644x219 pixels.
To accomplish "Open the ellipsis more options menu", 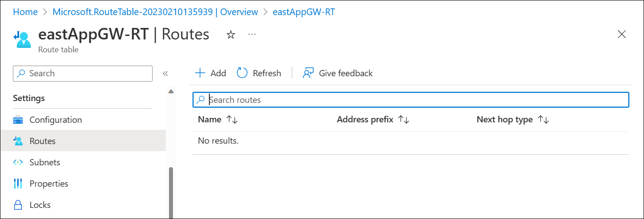I will pyautogui.click(x=252, y=34).
